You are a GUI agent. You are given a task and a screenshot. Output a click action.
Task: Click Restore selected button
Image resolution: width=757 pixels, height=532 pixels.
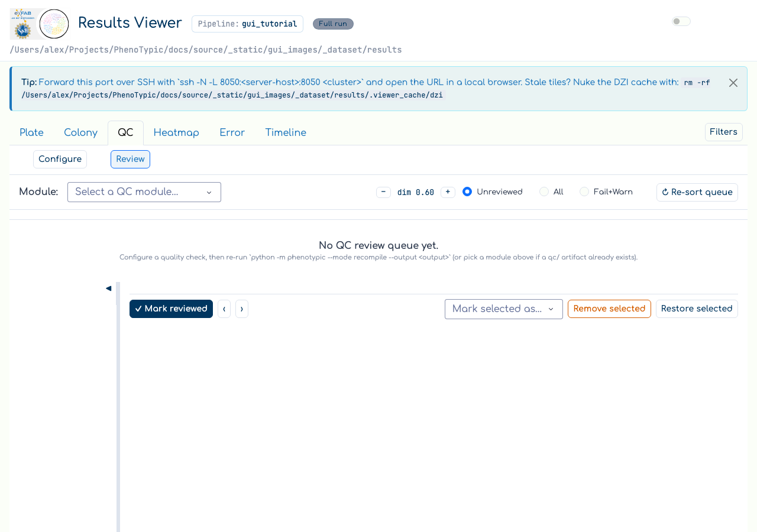coord(697,309)
